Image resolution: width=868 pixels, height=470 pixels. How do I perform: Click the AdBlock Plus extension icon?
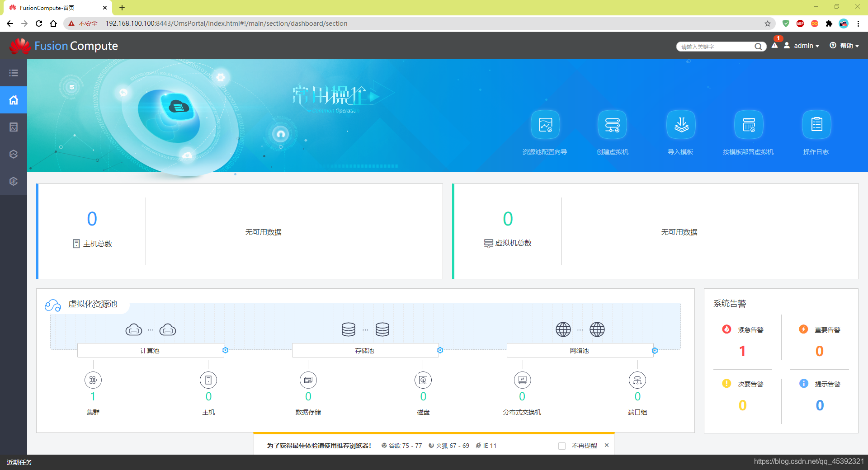click(800, 23)
